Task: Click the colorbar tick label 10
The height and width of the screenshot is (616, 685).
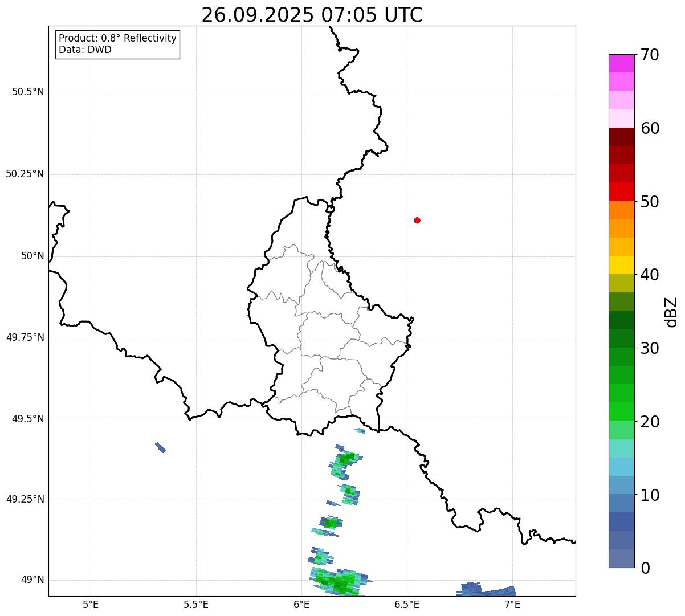Action: pyautogui.click(x=650, y=495)
